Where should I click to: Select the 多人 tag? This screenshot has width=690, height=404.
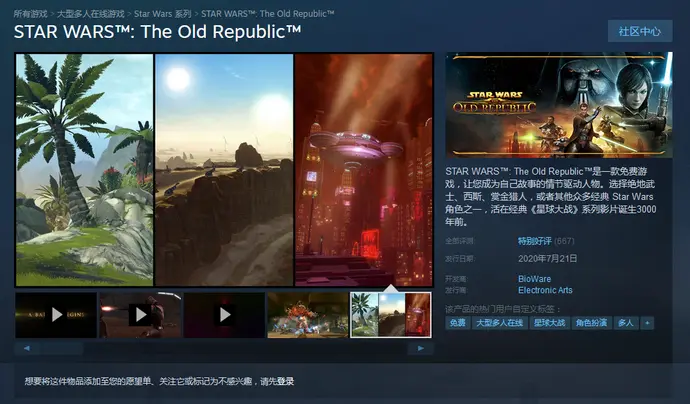pyautogui.click(x=626, y=323)
